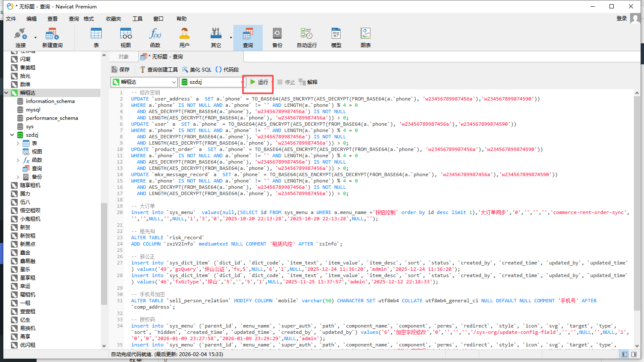Open the 收藏夹 menu
Viewport: 644px width, 362px height.
[113, 19]
